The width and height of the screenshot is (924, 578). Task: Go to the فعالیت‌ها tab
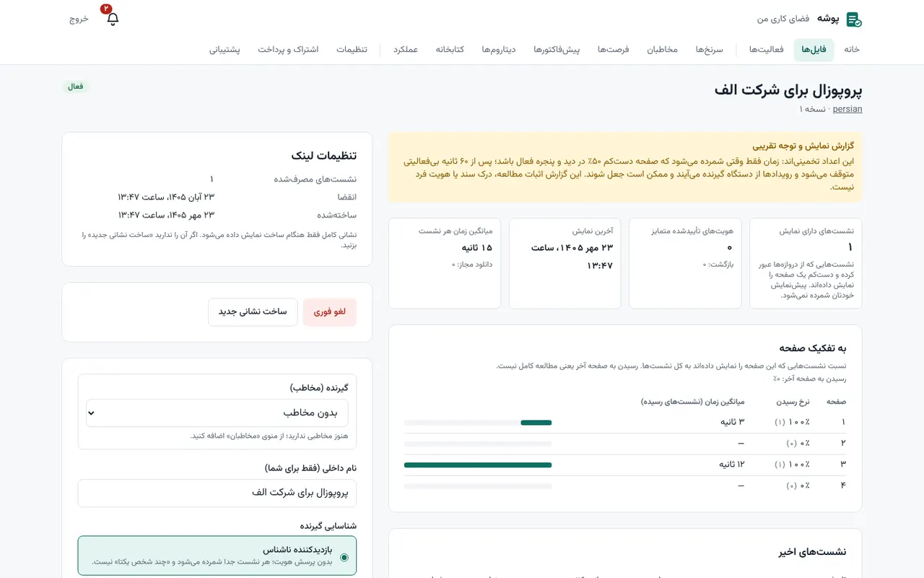point(767,50)
